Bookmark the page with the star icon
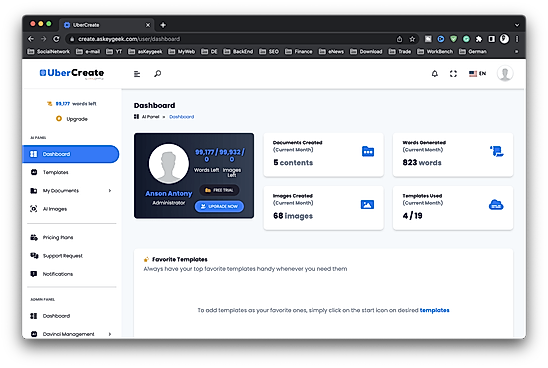The height and width of the screenshot is (368, 548). (x=412, y=39)
